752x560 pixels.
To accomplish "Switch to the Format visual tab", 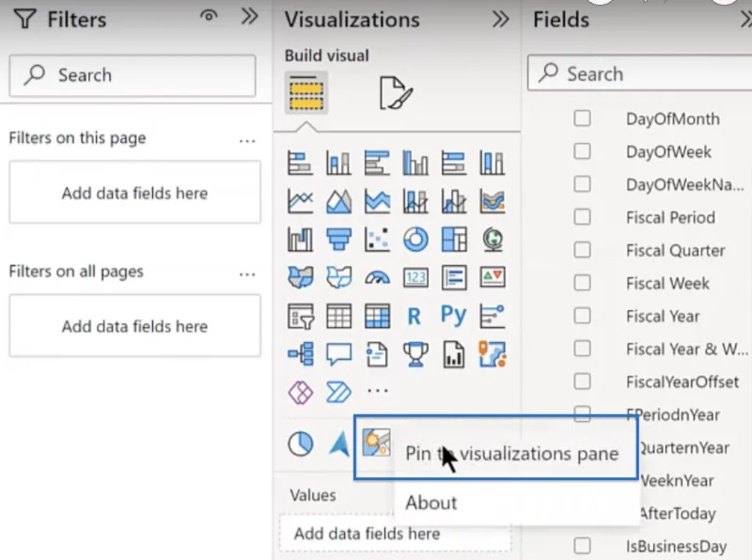I will coord(396,92).
